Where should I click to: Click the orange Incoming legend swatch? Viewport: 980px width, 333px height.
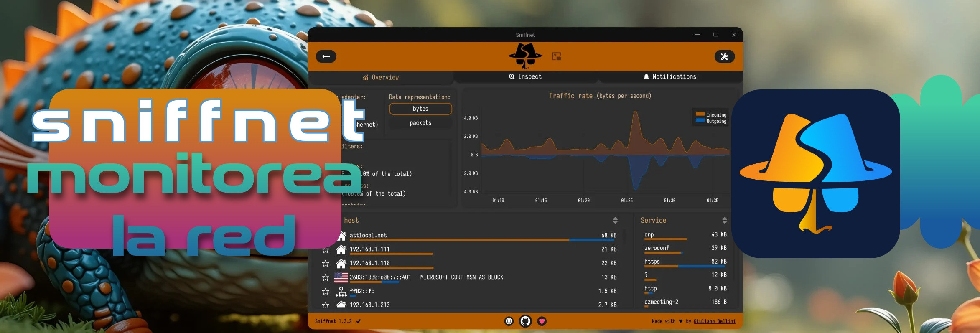[x=700, y=114]
